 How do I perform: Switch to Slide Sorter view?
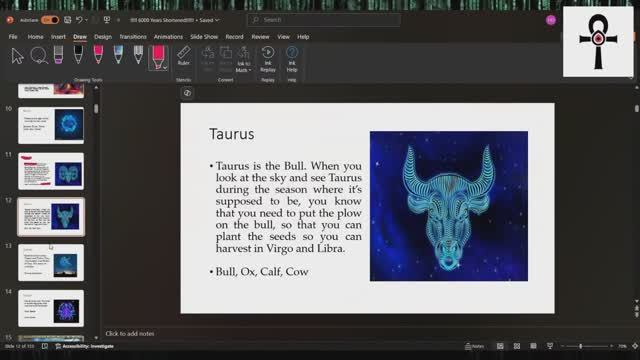pos(517,346)
